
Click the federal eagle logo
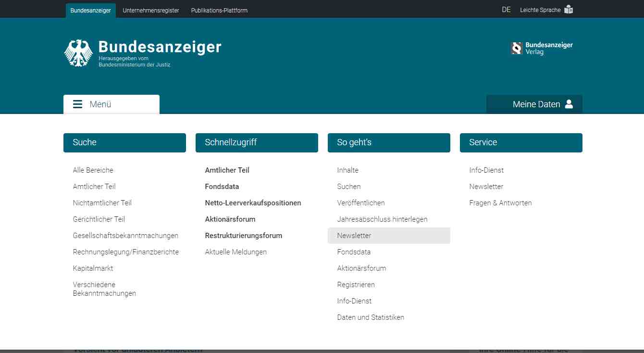[x=78, y=53]
